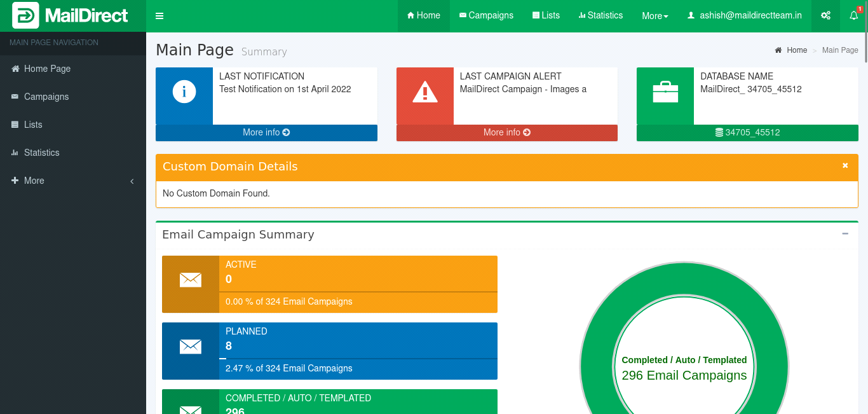Toggle the hamburger sidebar menu

[159, 16]
